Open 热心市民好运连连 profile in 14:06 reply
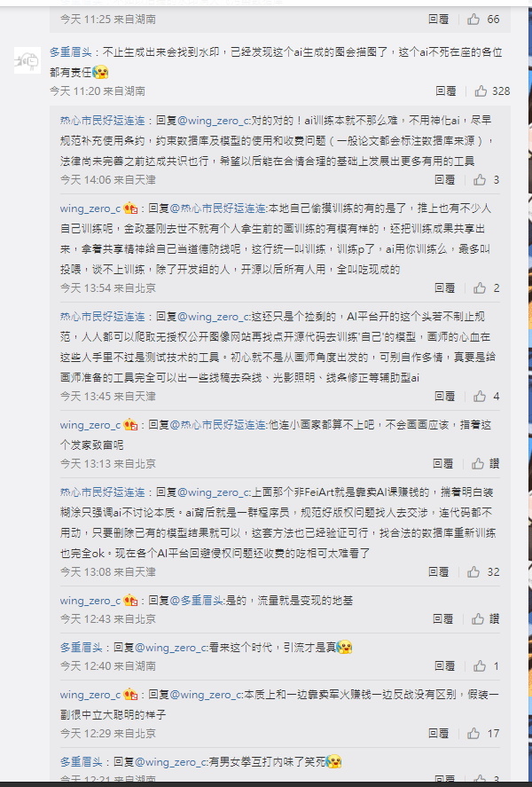Screen dimensions: 532x787 pos(102,121)
